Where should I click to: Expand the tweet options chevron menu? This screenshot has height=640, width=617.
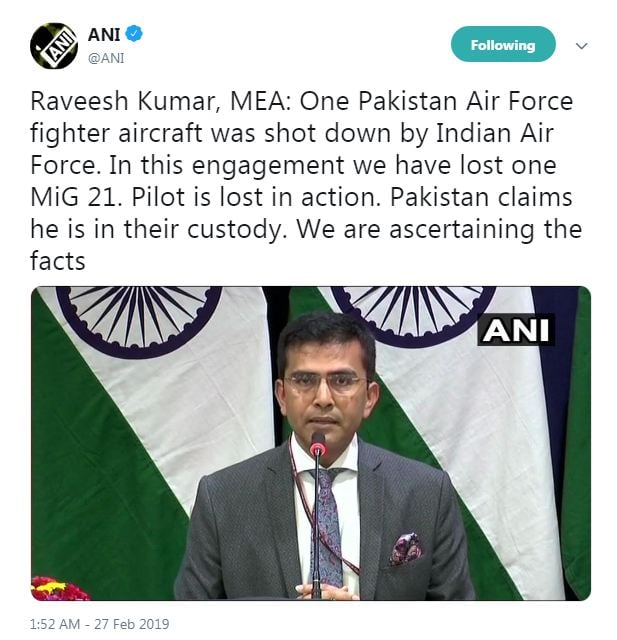click(x=581, y=46)
